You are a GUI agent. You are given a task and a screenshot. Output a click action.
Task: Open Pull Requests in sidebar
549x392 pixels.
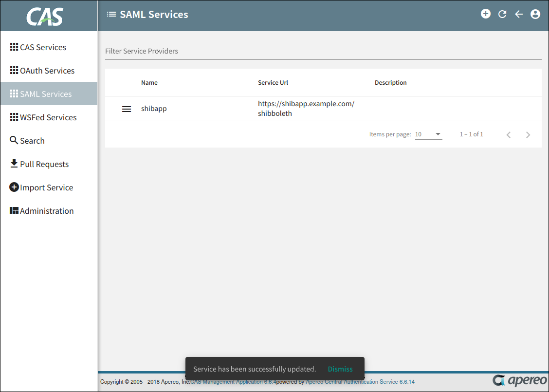44,164
